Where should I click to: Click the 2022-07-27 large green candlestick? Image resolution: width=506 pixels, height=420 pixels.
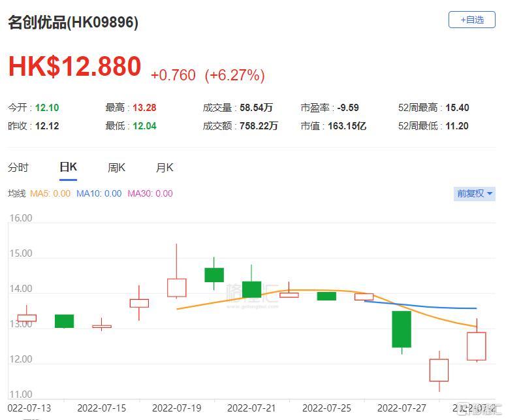click(402, 329)
